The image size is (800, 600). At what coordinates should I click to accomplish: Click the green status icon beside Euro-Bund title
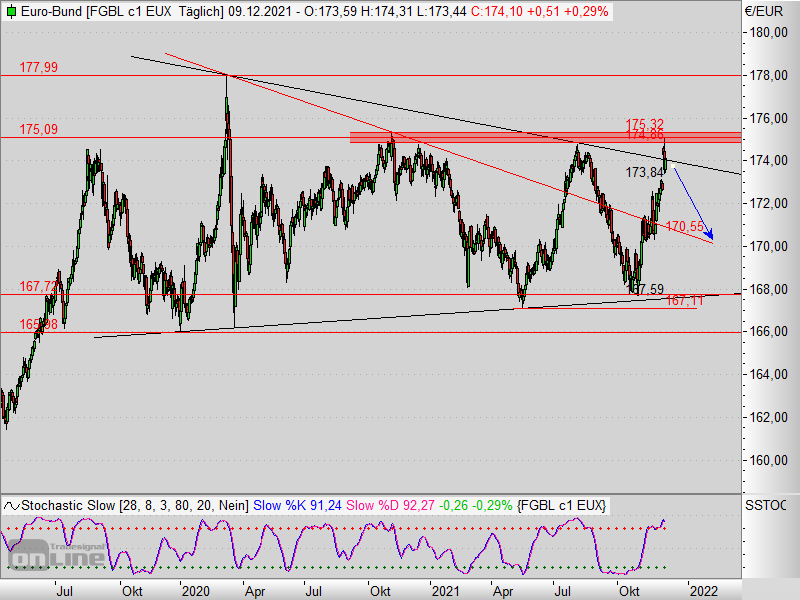point(12,13)
